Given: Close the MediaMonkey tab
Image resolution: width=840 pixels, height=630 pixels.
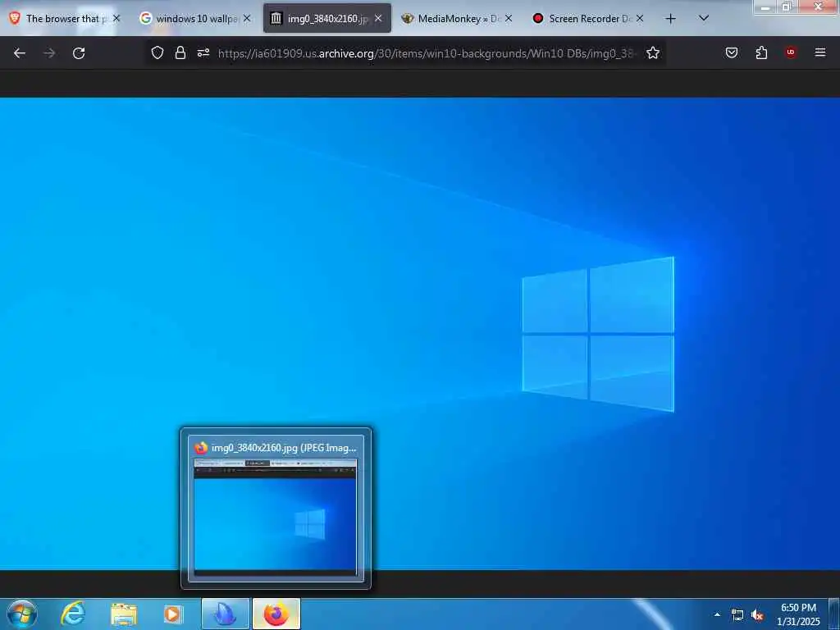Looking at the screenshot, I should (509, 19).
